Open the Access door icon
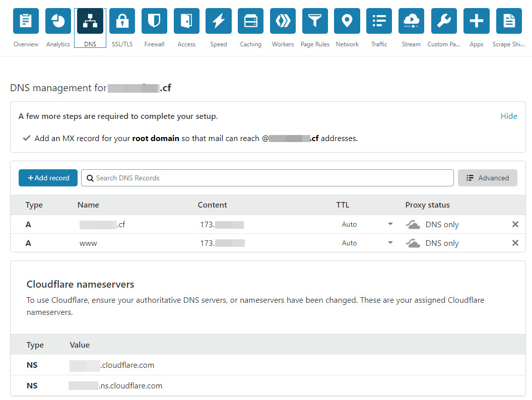 pyautogui.click(x=186, y=21)
